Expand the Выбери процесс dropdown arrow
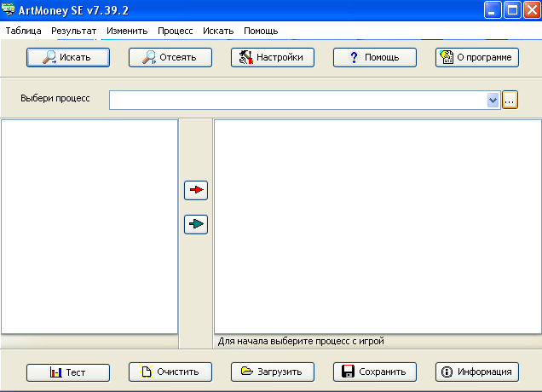Screen dimensions: 542x392 pyautogui.click(x=493, y=101)
